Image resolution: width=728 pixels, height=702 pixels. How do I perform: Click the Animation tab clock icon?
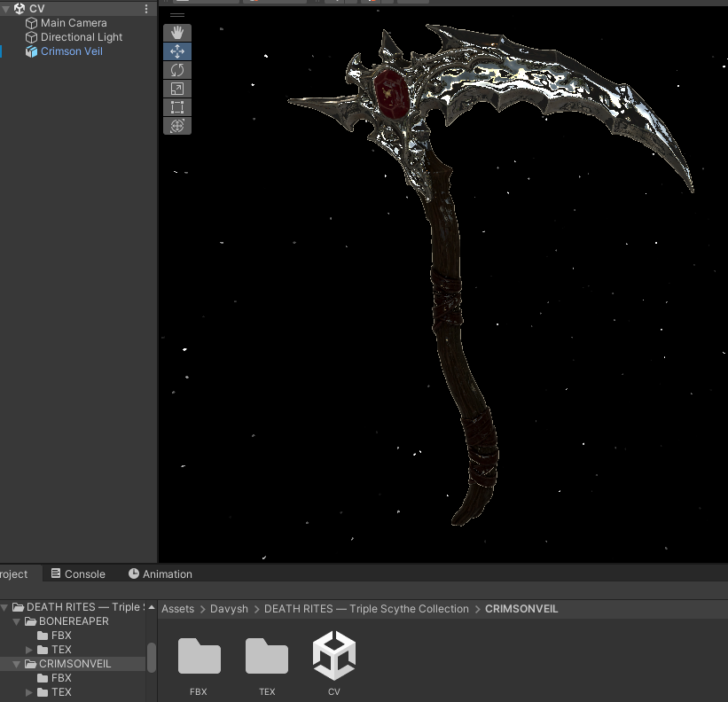tap(134, 573)
